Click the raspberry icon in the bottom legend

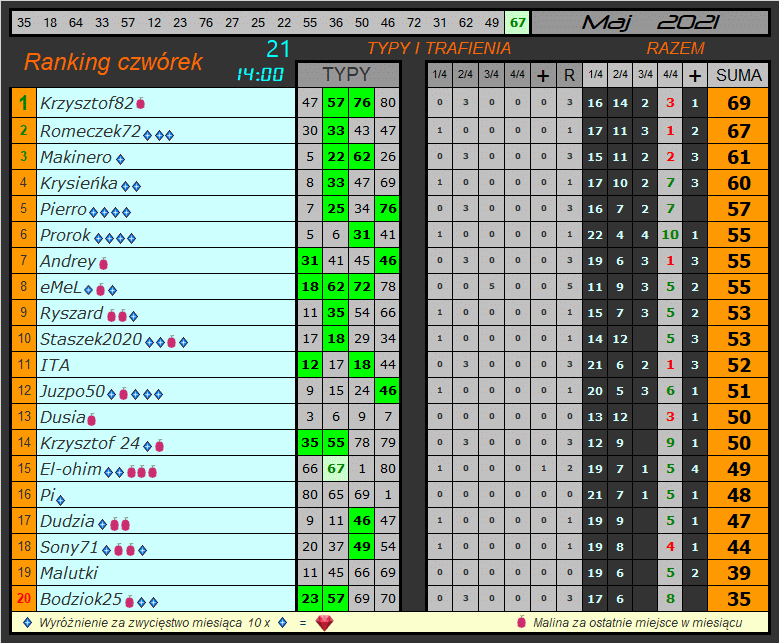521,621
